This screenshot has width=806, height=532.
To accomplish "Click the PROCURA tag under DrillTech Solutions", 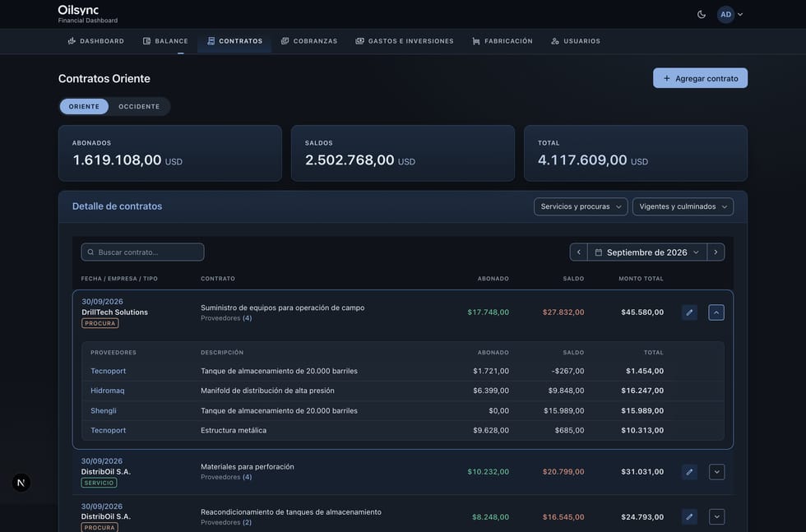I will click(x=100, y=323).
